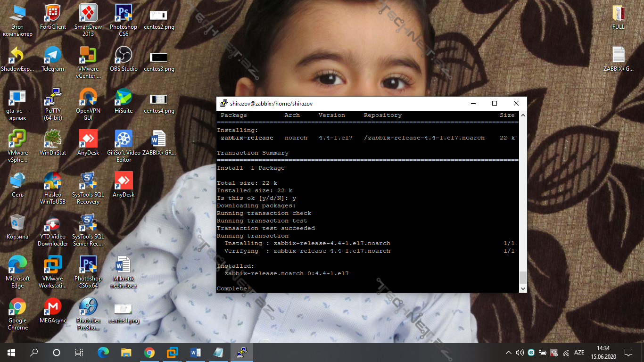Screen dimensions: 644x362
Task: Open the Mikrotik nedir.docx document
Action: 123,265
